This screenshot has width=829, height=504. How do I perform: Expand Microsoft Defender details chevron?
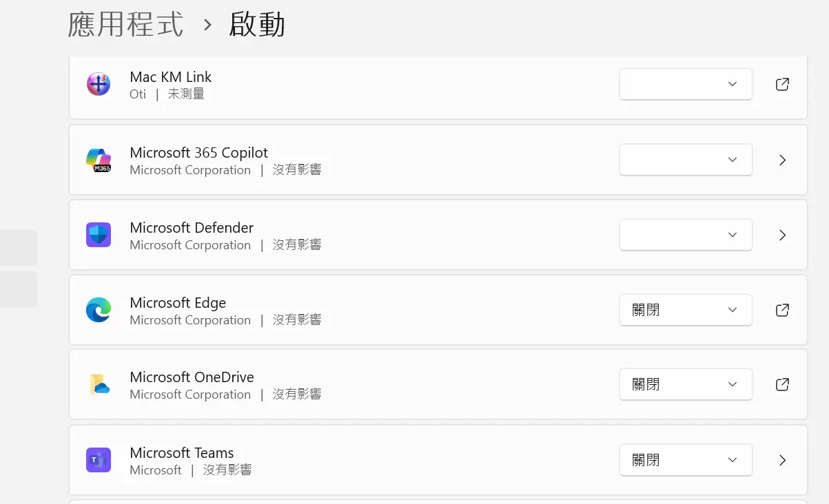click(x=782, y=235)
